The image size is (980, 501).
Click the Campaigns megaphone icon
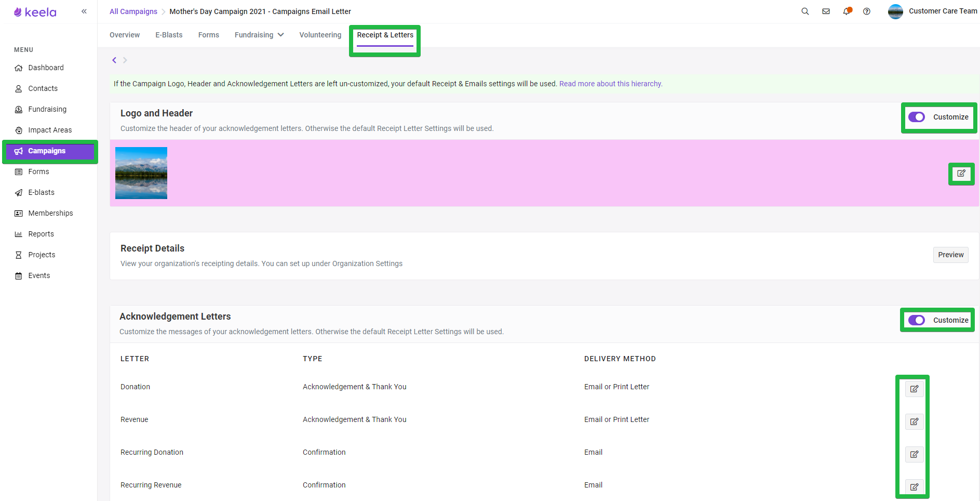pos(19,151)
